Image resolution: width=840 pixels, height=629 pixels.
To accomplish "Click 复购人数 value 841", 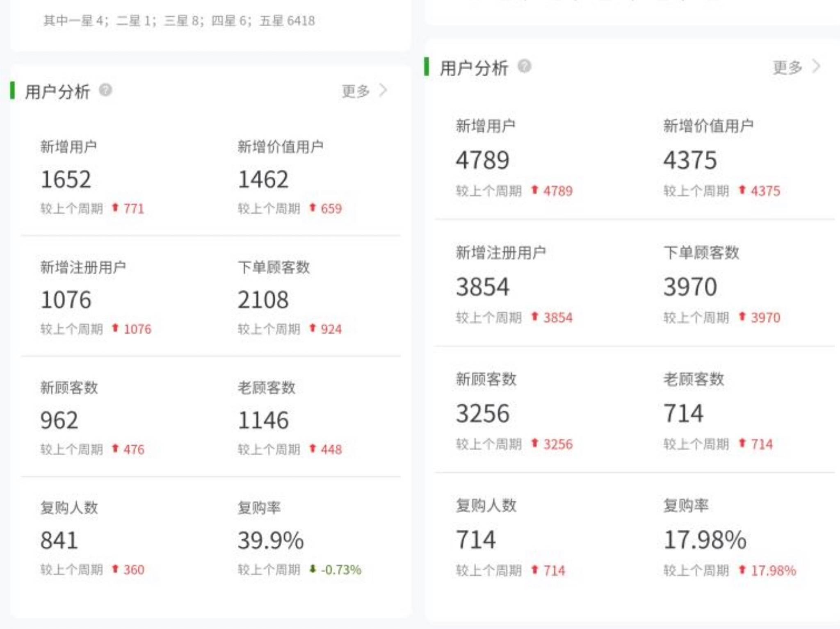I will (59, 540).
